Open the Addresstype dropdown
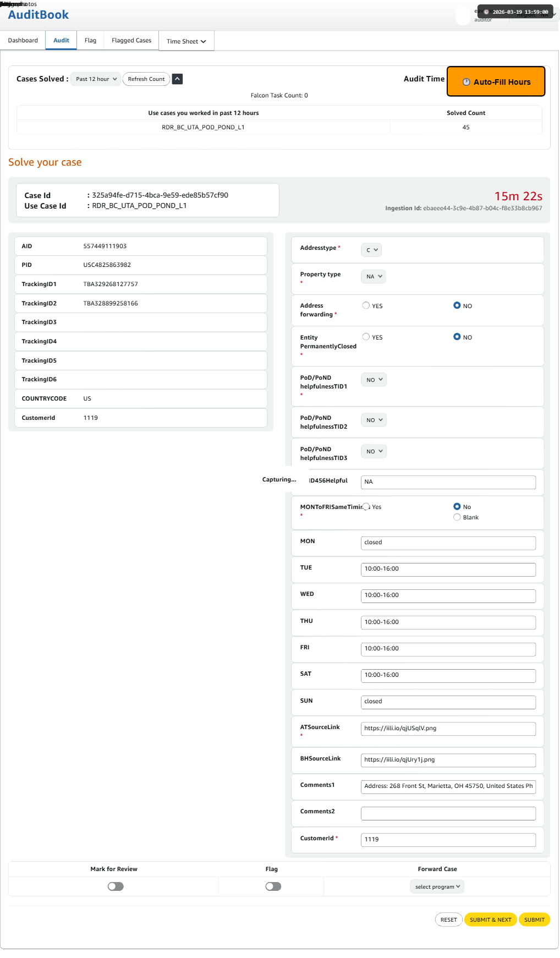 (371, 250)
